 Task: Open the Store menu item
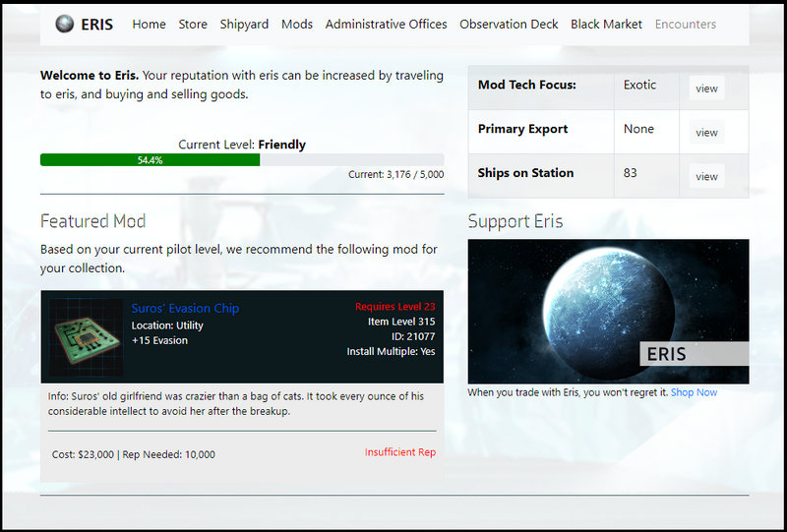pyautogui.click(x=193, y=24)
